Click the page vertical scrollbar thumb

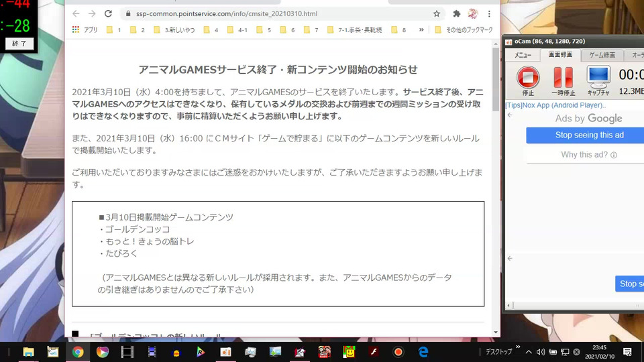496,79
